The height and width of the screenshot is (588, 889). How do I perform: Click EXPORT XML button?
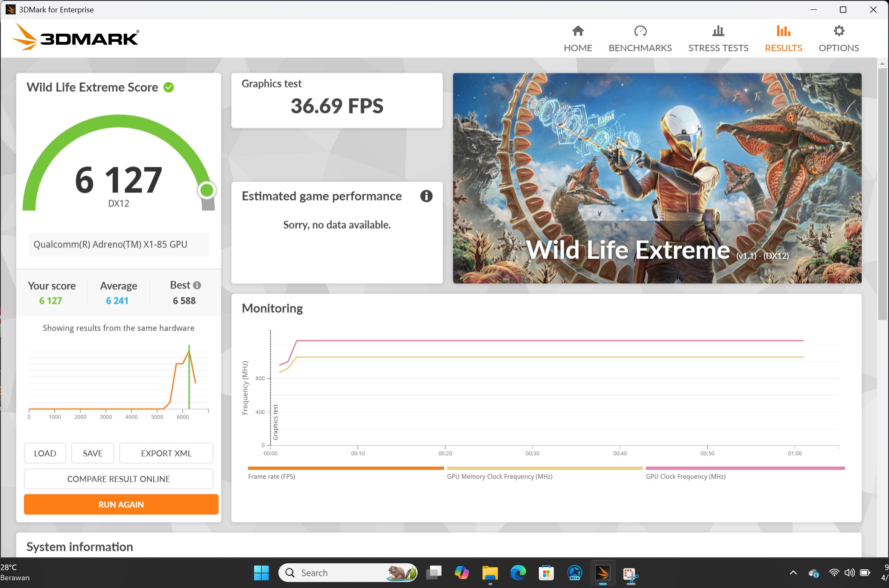(x=166, y=453)
